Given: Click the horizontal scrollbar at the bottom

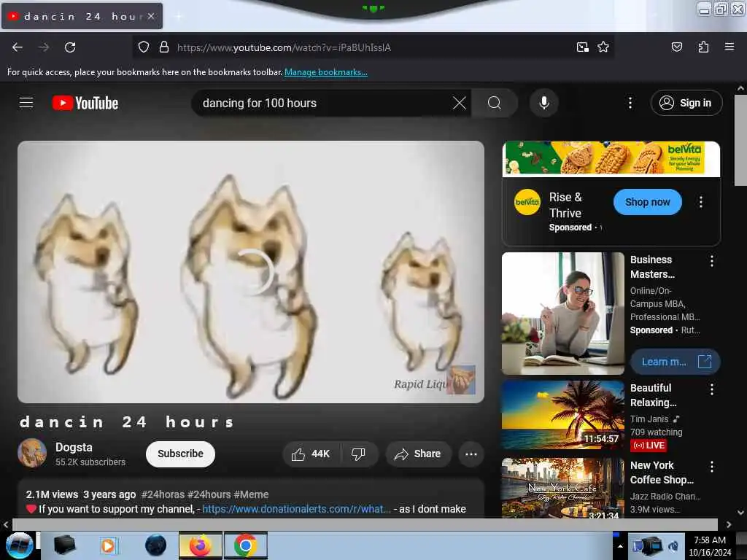Looking at the screenshot, I should click(x=365, y=524).
